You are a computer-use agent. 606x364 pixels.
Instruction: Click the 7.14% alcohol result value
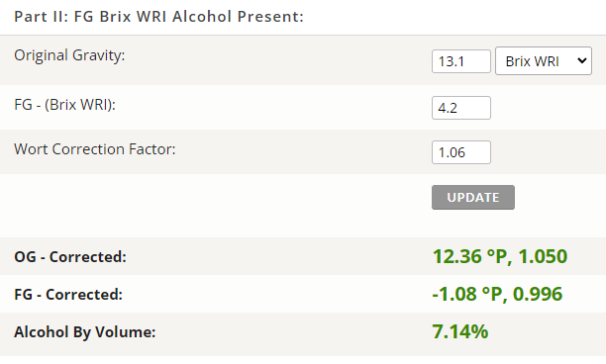(459, 331)
